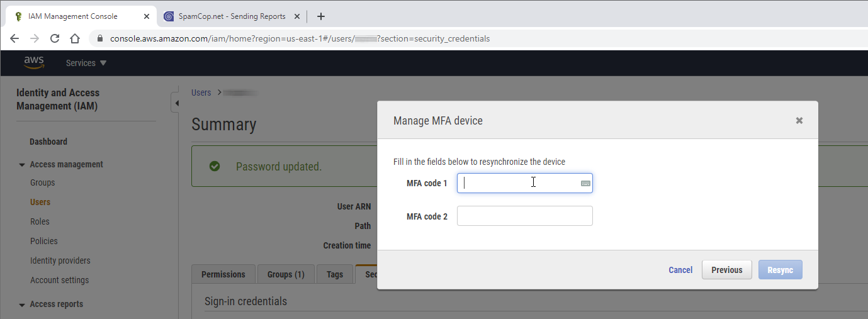Click the AWS logo in header

(x=34, y=62)
